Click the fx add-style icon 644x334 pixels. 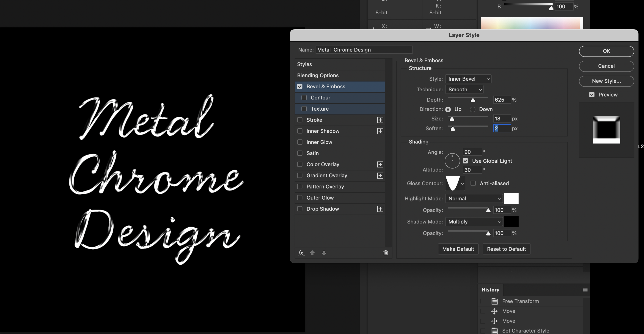pos(301,253)
